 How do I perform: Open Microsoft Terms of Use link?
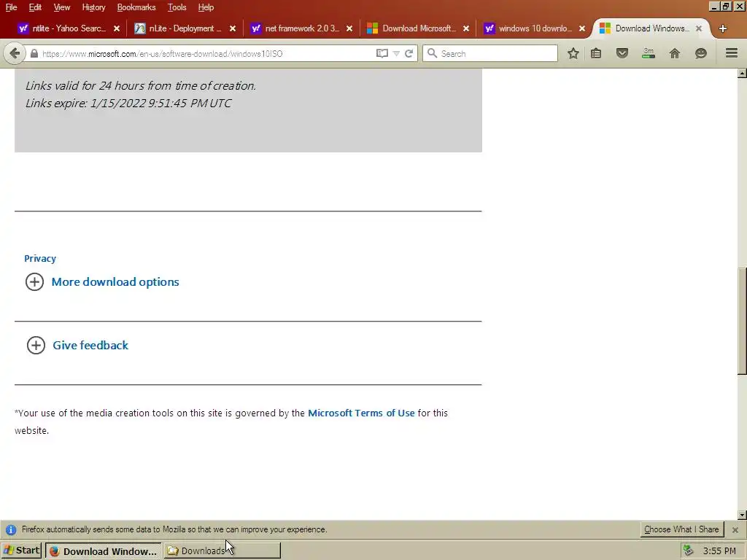tap(361, 413)
